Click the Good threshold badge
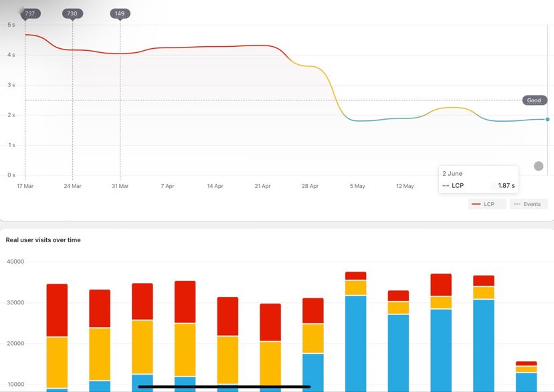 click(533, 100)
